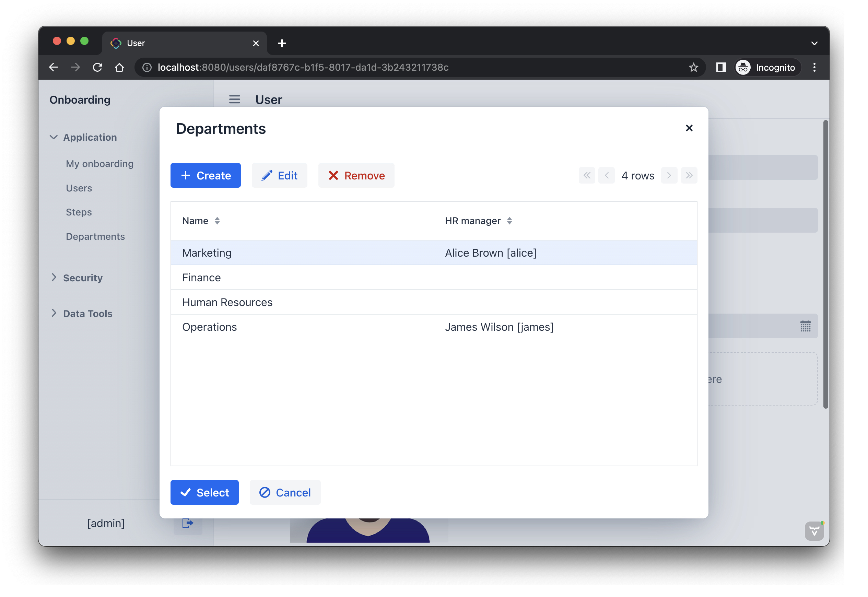This screenshot has height=597, width=868.
Task: Go to the previous page of rows
Action: pyautogui.click(x=606, y=175)
